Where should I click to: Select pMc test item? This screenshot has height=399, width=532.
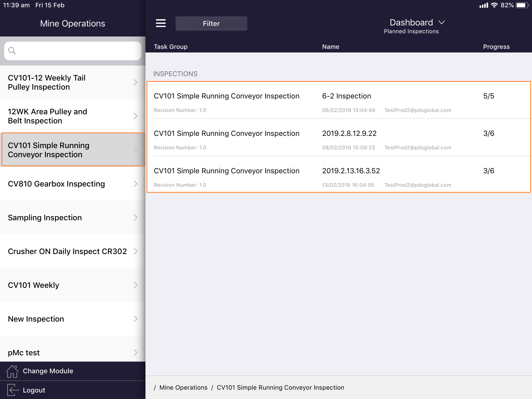[x=73, y=349]
